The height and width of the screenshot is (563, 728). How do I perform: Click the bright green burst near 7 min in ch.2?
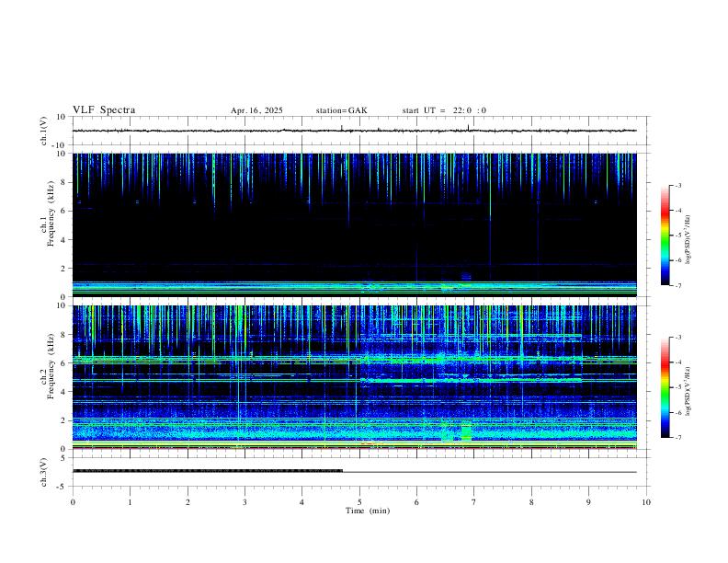pos(466,432)
